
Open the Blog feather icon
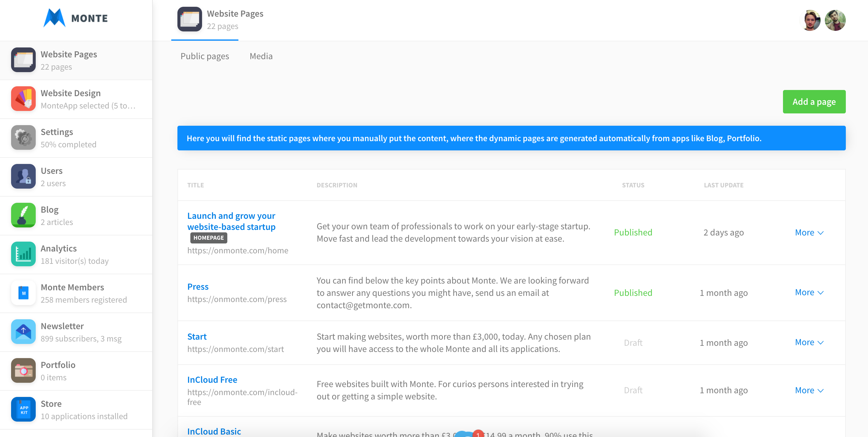[x=23, y=215]
